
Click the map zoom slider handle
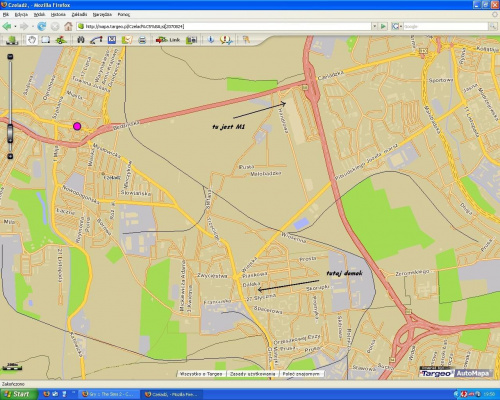[10, 134]
